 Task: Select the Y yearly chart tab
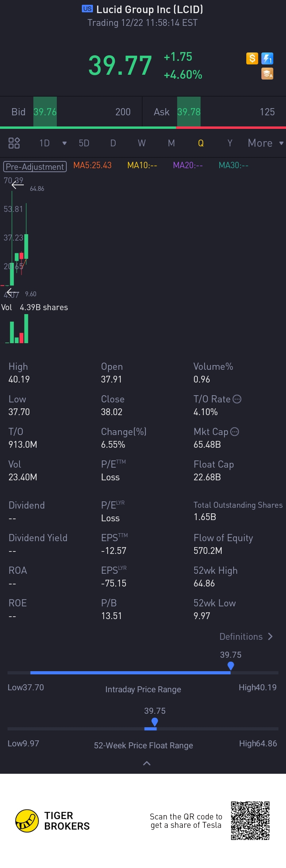230,143
